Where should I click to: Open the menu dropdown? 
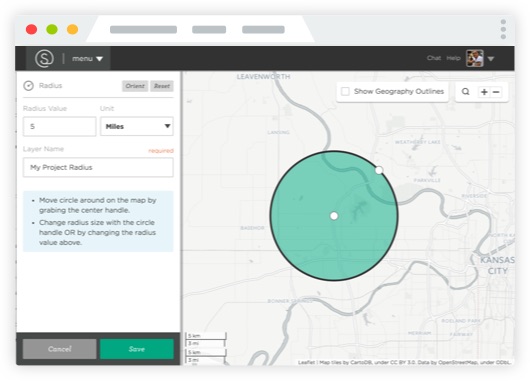click(x=87, y=59)
